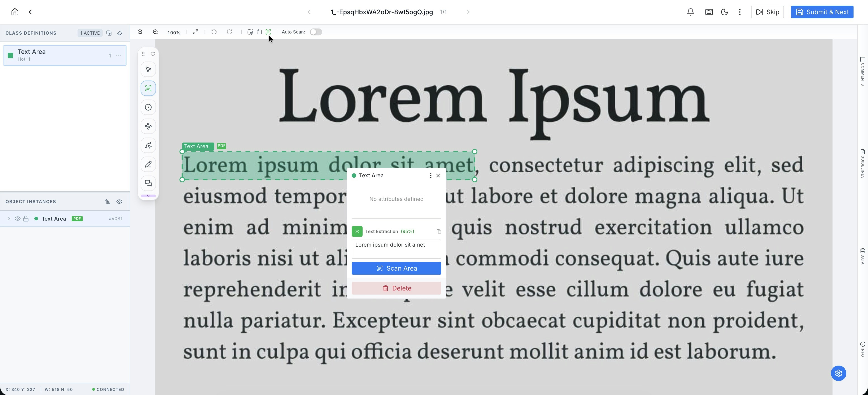Open the comments tool in the left palette
The image size is (868, 395).
coord(148,183)
